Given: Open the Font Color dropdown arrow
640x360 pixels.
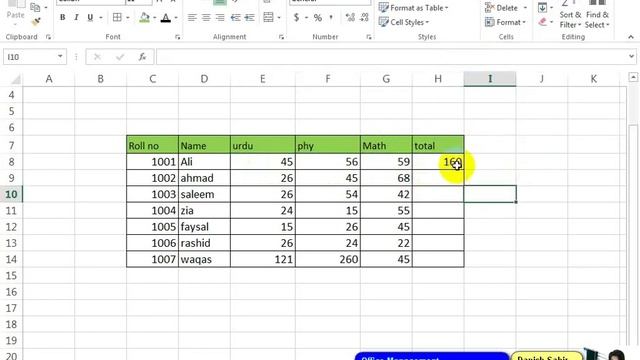Looking at the screenshot, I should pyautogui.click(x=176, y=18).
